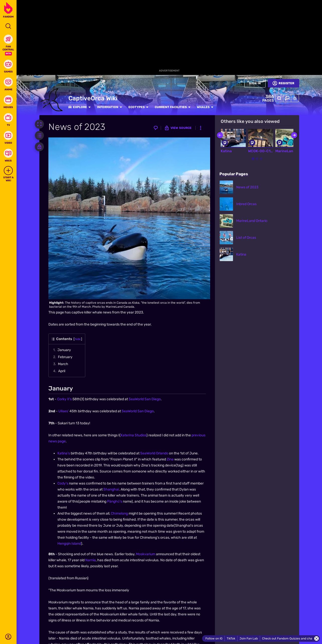Click the page protection lock icon

(x=39, y=147)
